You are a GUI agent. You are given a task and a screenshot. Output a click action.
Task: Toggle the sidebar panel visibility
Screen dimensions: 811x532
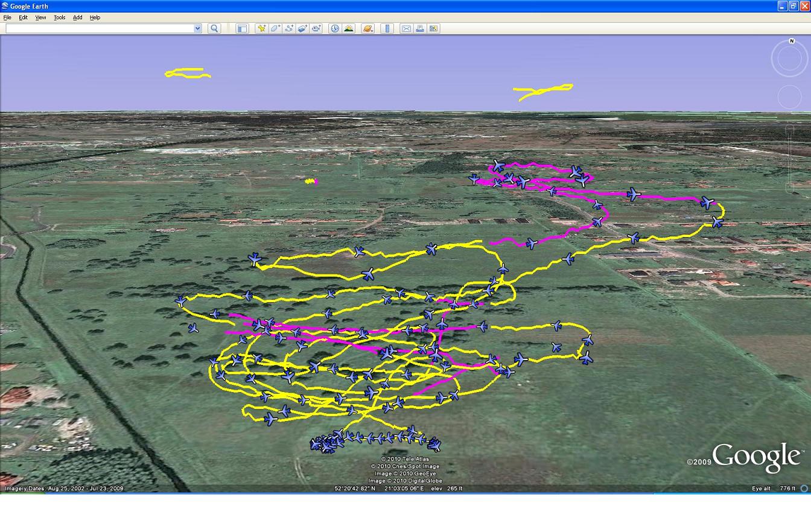point(242,28)
